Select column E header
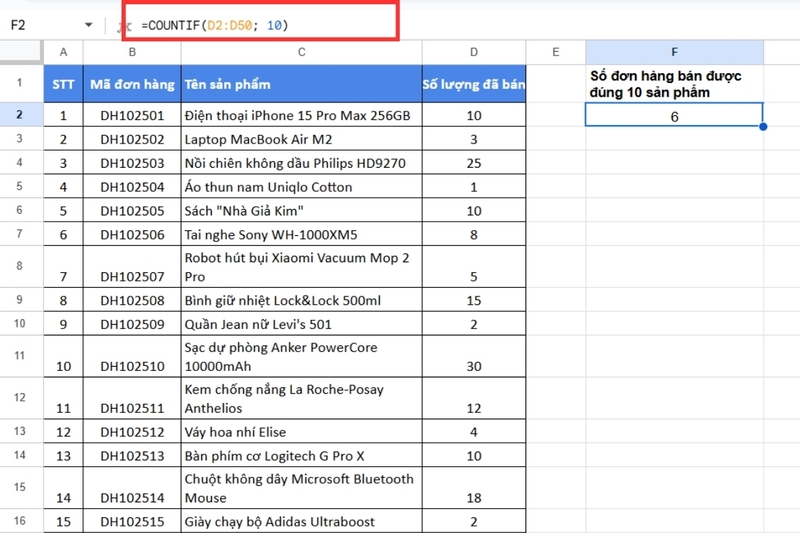Image resolution: width=800 pixels, height=533 pixels. point(556,52)
